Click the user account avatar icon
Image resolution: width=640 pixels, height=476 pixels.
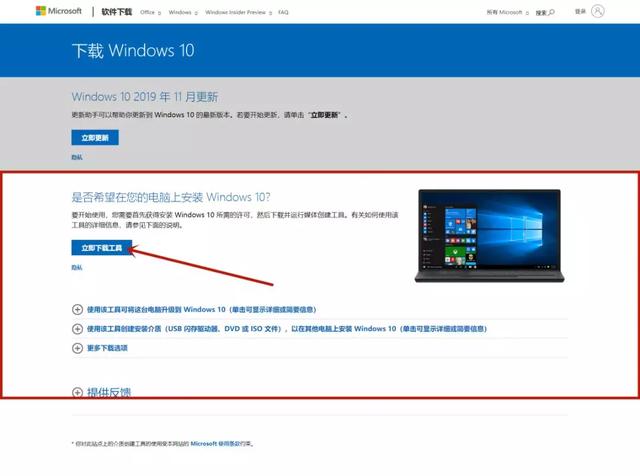(x=598, y=11)
